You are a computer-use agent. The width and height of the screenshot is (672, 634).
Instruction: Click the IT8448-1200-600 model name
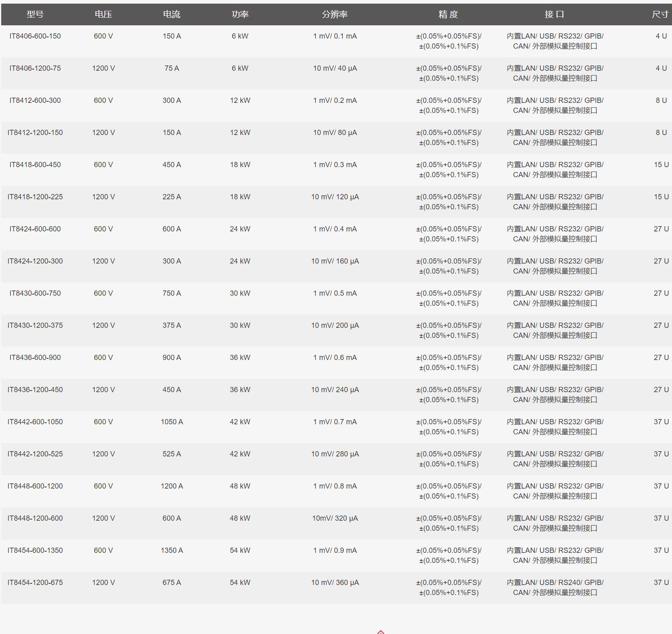click(35, 518)
